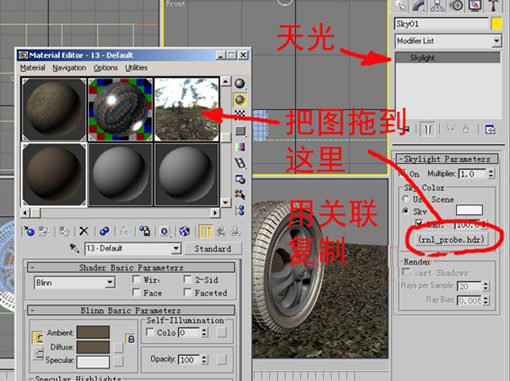This screenshot has width=510, height=381.
Task: Increase the Skylight Multiplier spinner
Action: [x=491, y=171]
